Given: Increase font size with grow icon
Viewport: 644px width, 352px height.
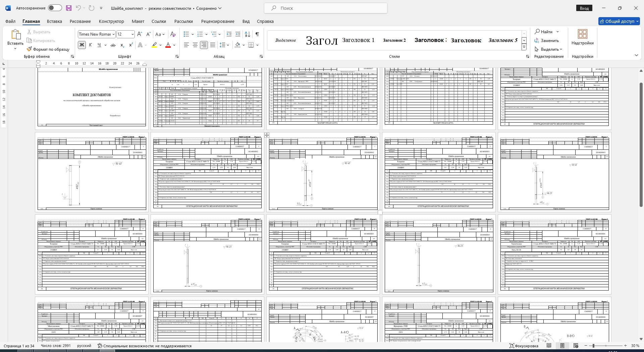Looking at the screenshot, I should pyautogui.click(x=140, y=34).
